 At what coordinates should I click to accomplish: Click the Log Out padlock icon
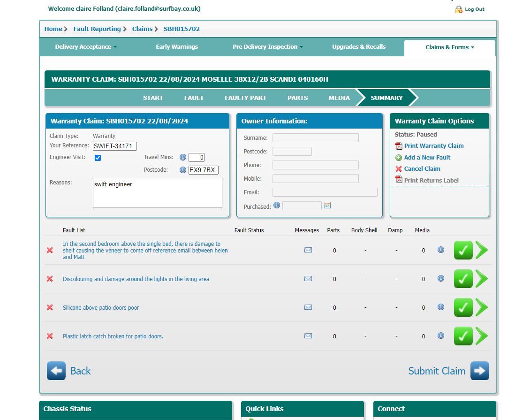click(459, 9)
